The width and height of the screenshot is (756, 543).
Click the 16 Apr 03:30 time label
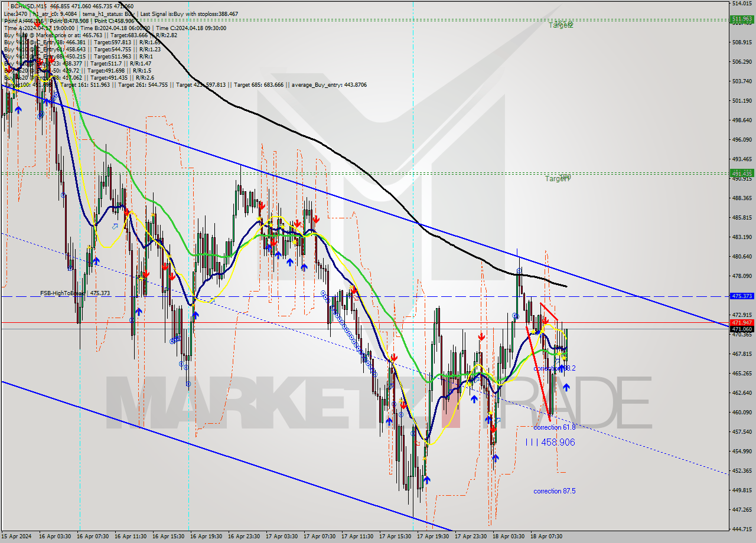click(55, 537)
